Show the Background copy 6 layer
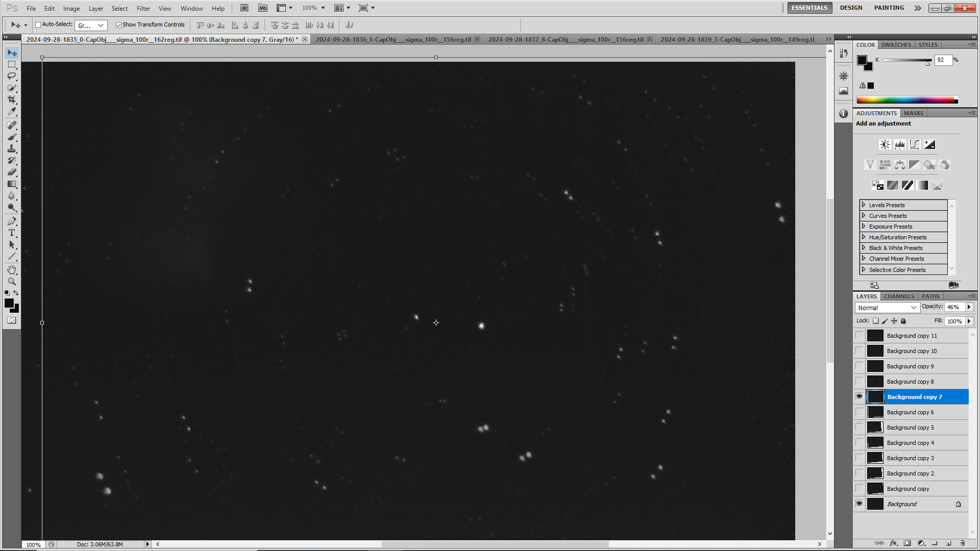980x551 pixels. [860, 412]
